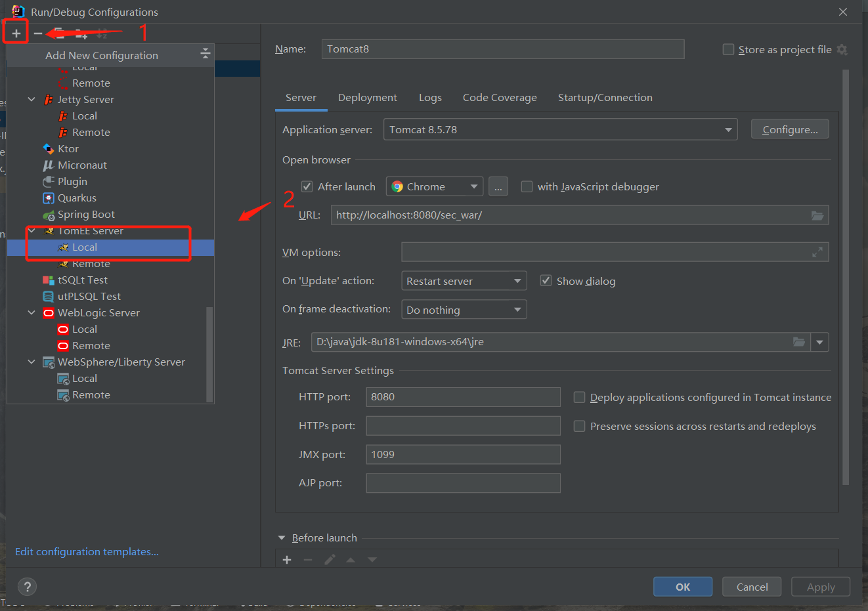The width and height of the screenshot is (868, 611).
Task: Focus the Name field containing Tomcat8
Action: pos(503,49)
